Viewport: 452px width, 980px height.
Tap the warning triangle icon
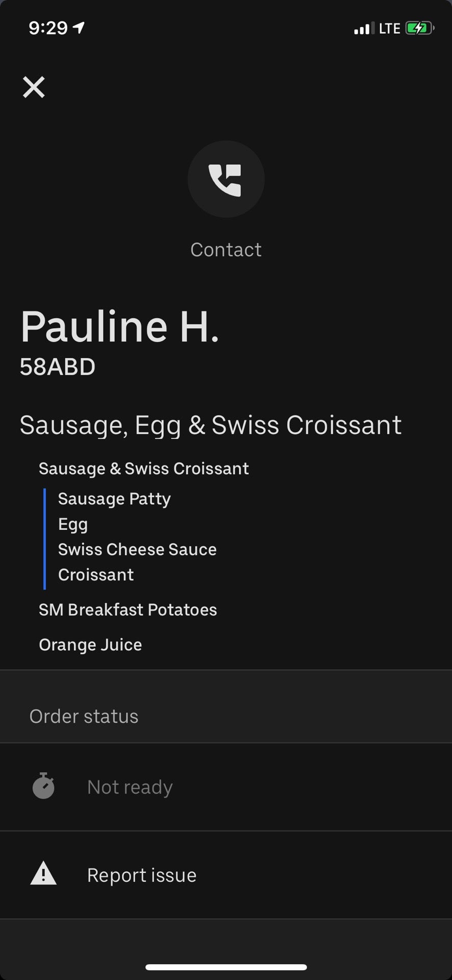click(43, 874)
